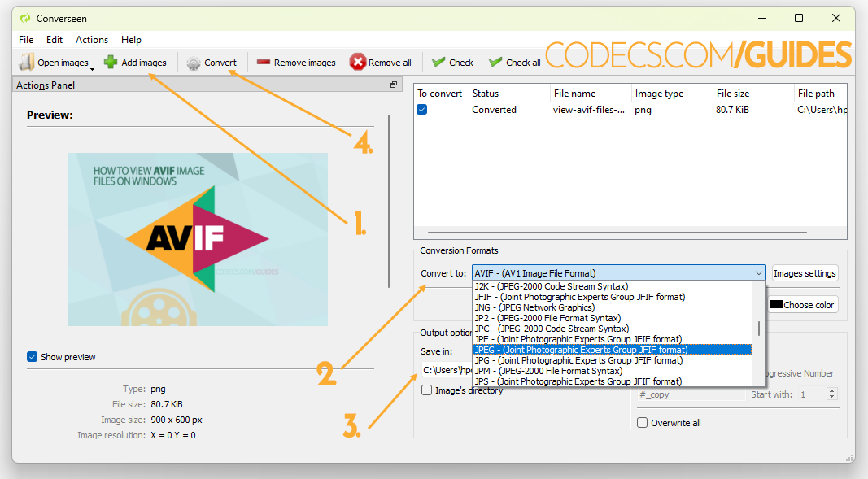
Task: Open the Help menu
Action: click(131, 40)
